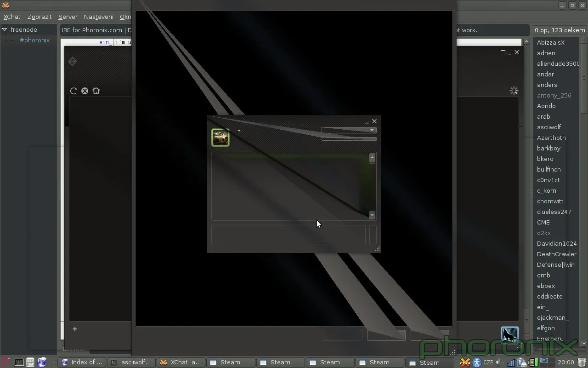Select user ejackman_ in the nick list
Viewport: 588px width, 368px height.
click(553, 317)
